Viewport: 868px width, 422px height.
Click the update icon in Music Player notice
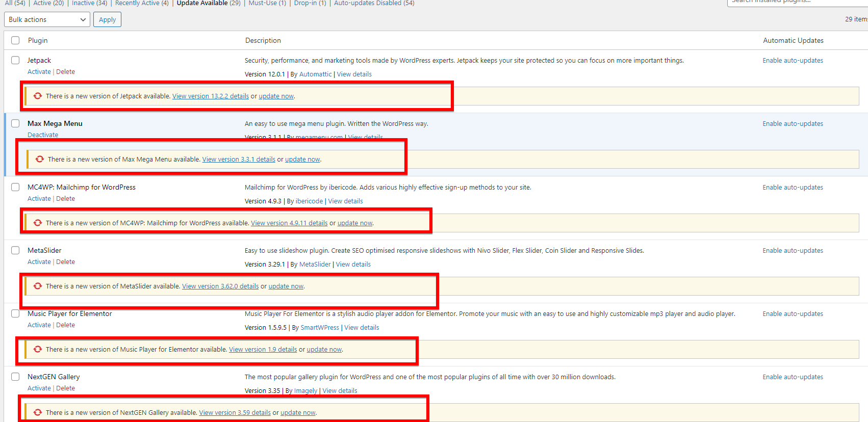[x=38, y=349]
